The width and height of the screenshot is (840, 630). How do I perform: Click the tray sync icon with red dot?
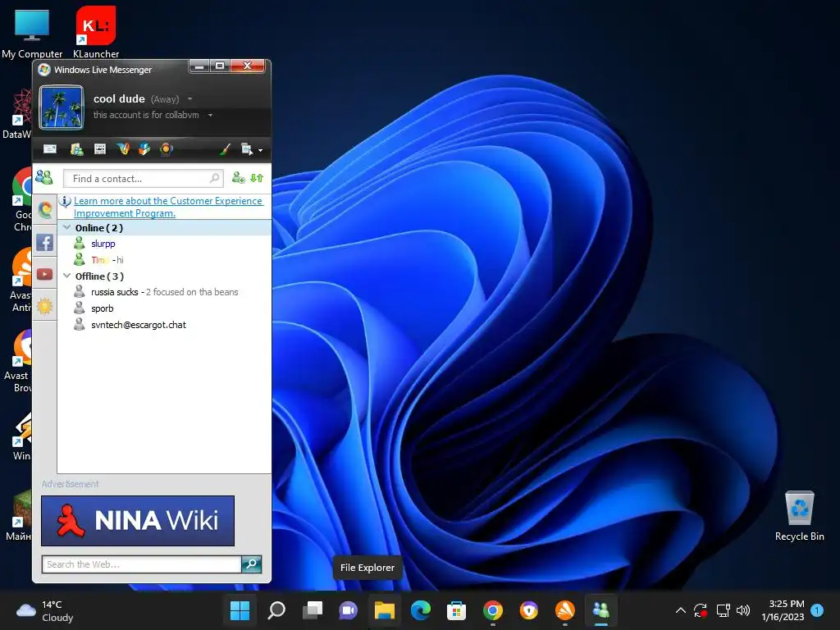pos(701,610)
